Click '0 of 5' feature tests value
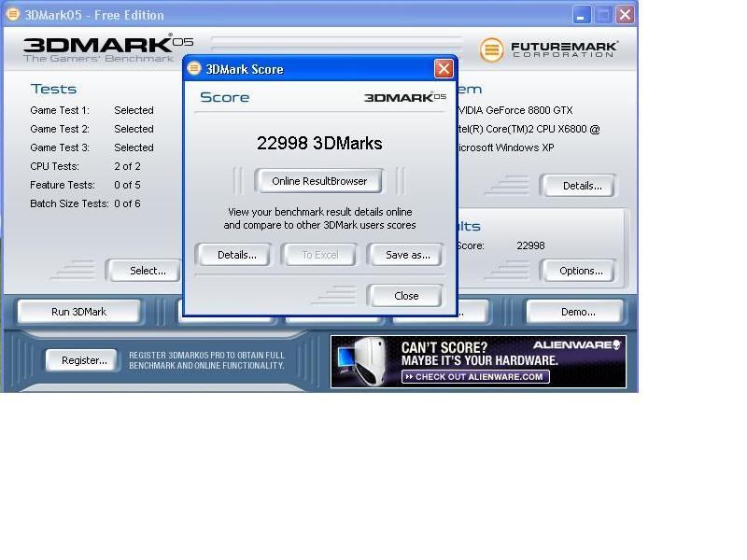The image size is (747, 560). pyautogui.click(x=127, y=185)
